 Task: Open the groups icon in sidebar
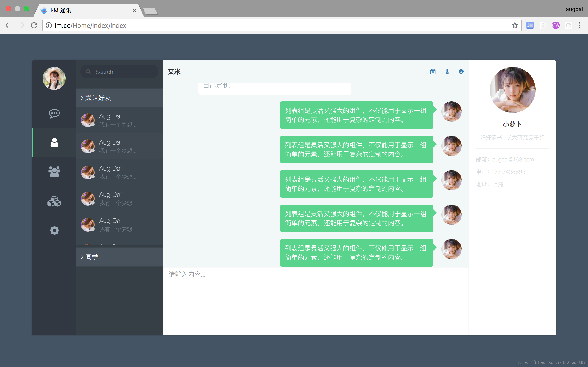(54, 172)
